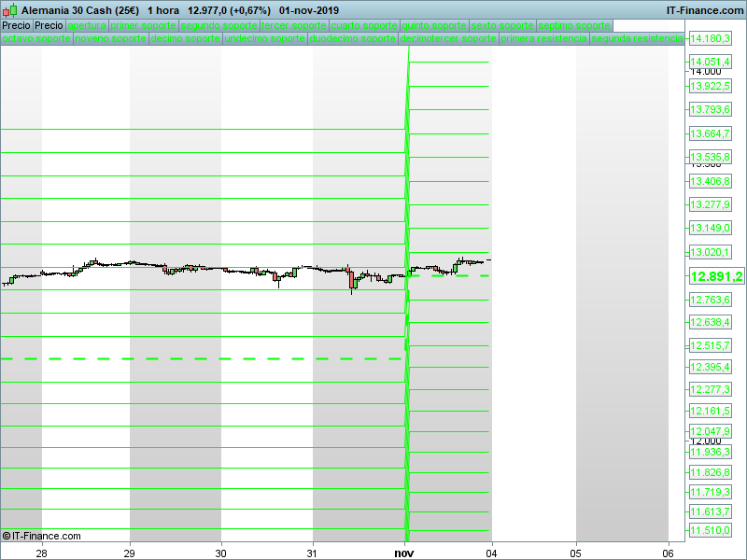Click the 'Alemania 30 Cash (25€)' instrument name
This screenshot has width=747, height=560.
80,10
